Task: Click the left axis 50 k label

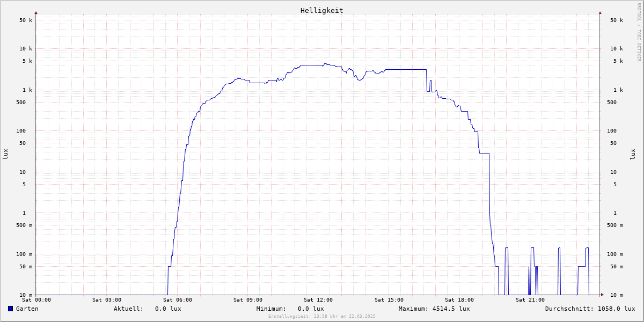Action: (26, 20)
